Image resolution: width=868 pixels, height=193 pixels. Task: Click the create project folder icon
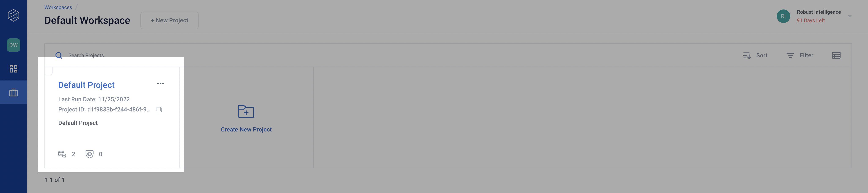pyautogui.click(x=246, y=111)
